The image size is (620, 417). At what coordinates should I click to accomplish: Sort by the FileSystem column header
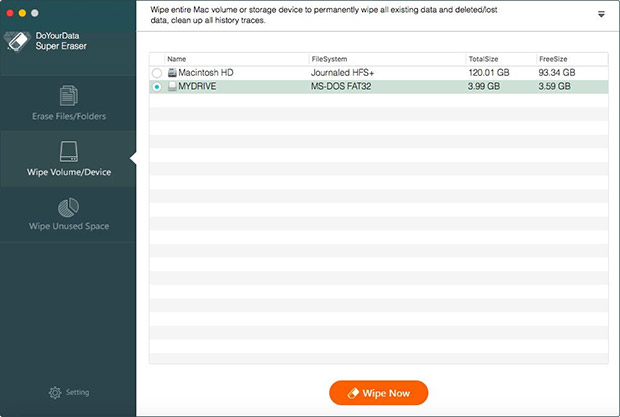[x=329, y=59]
